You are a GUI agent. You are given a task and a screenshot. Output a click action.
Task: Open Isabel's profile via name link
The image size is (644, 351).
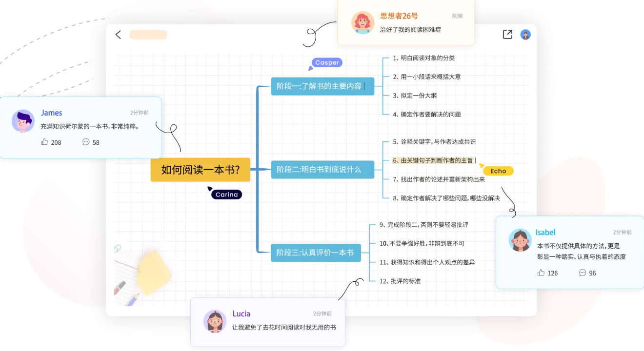[545, 233]
